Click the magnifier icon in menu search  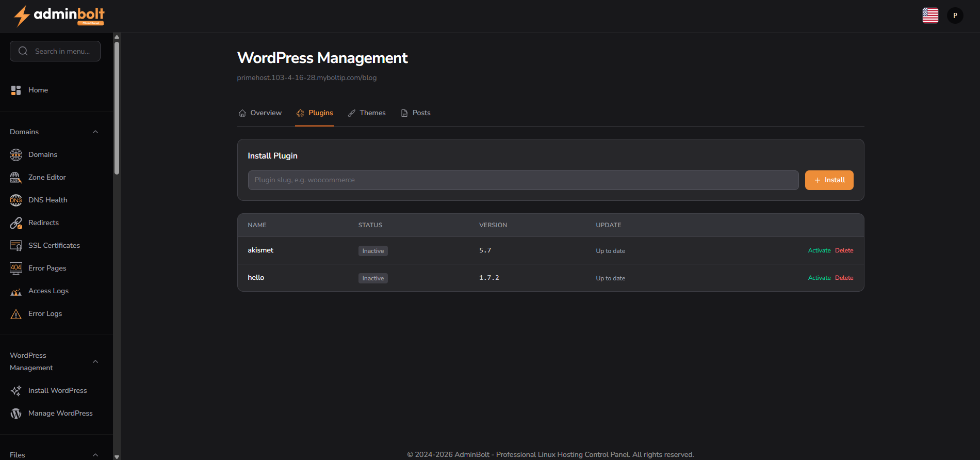[23, 51]
